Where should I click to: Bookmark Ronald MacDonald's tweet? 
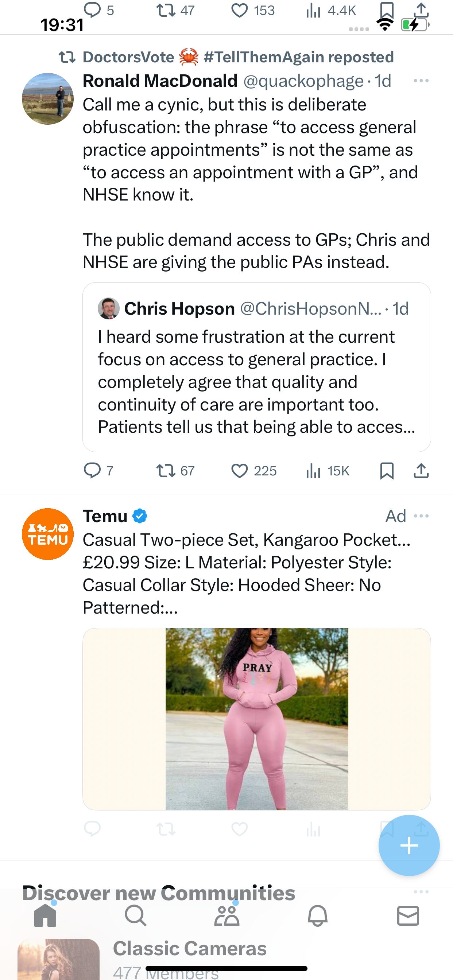point(387,471)
